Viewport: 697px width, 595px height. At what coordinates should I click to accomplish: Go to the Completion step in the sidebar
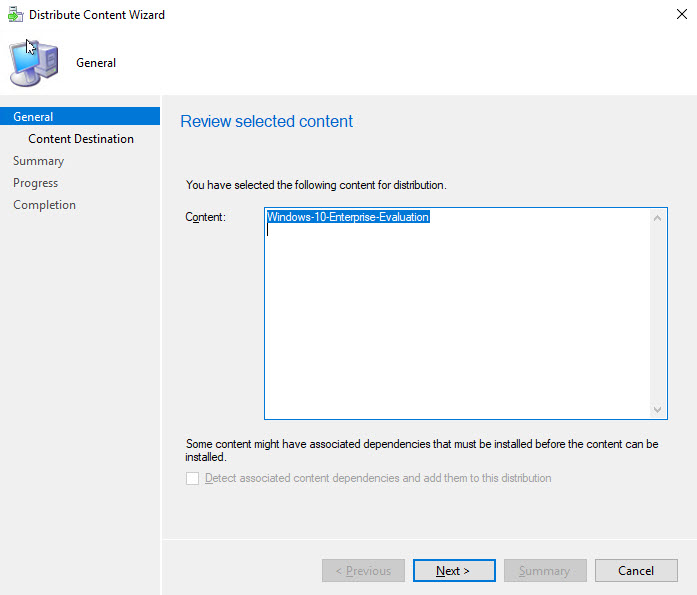pos(44,205)
